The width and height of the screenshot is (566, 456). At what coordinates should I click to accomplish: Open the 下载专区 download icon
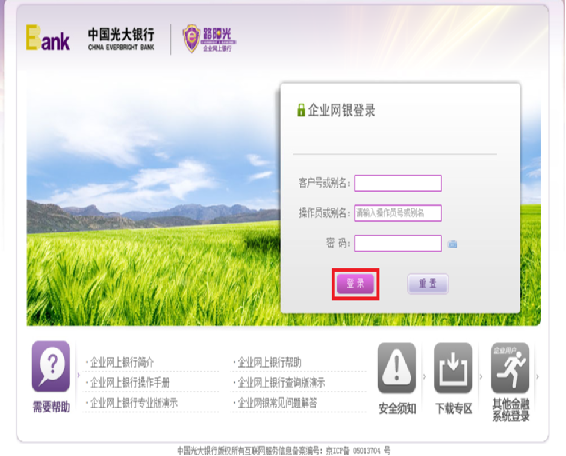click(453, 368)
